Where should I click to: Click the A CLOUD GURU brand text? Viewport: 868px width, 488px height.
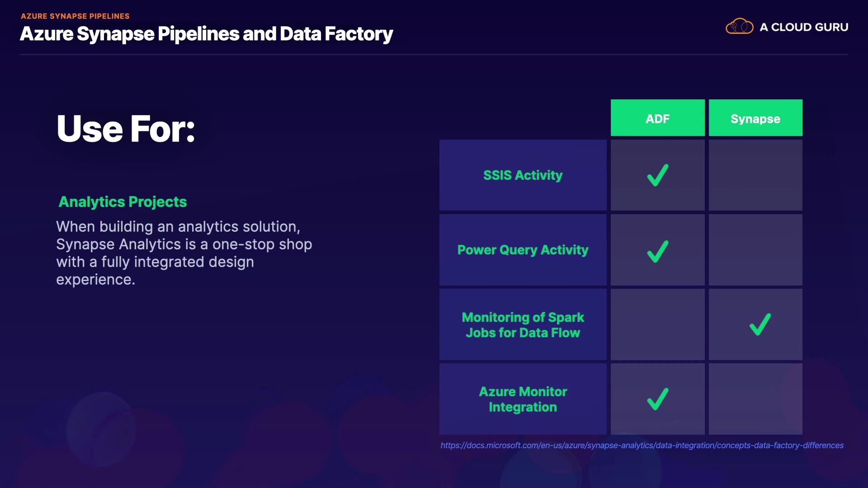click(x=804, y=27)
